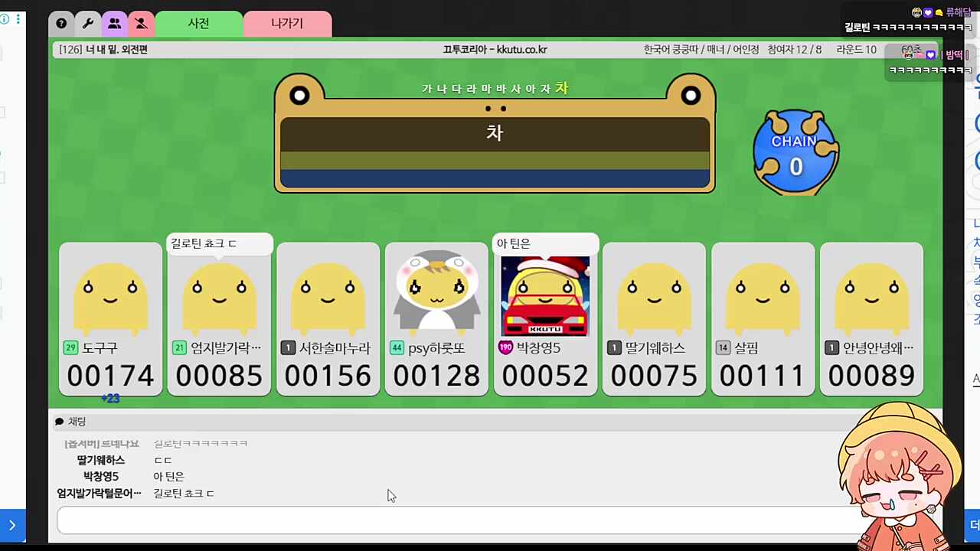Screen dimensions: 980x551
Task: Click the blue arrow expand button at left
Action: coord(12,525)
